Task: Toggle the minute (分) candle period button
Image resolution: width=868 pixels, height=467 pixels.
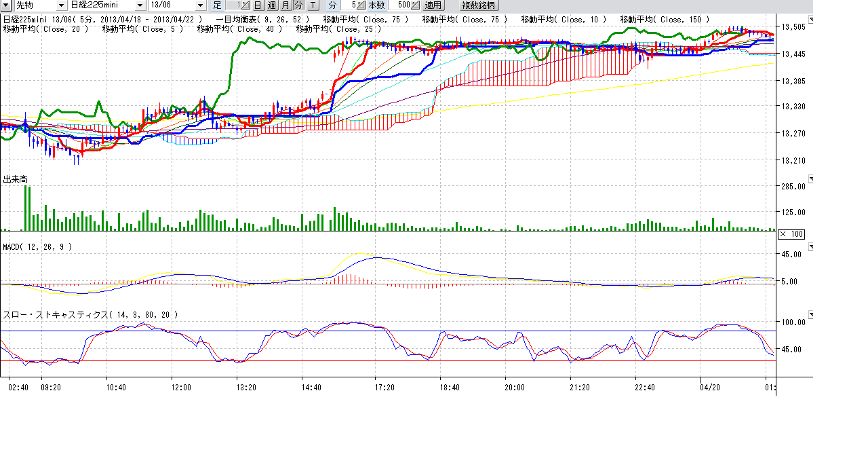Action: pyautogui.click(x=298, y=5)
